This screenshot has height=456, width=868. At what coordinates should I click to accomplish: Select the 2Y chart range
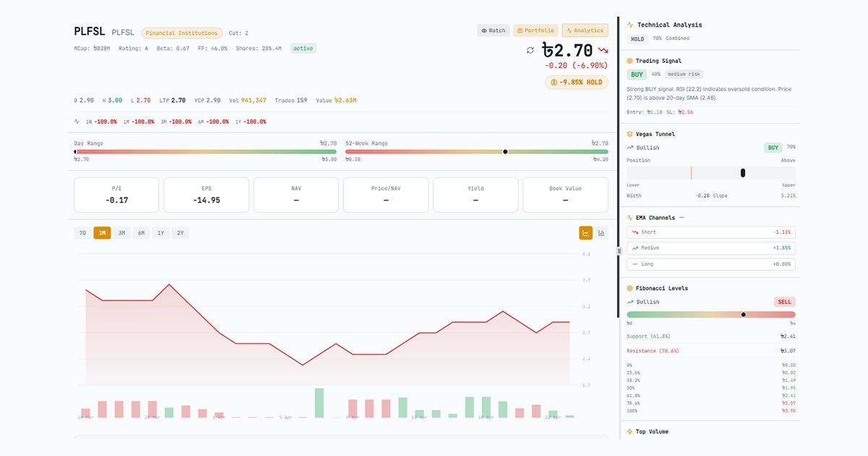180,233
